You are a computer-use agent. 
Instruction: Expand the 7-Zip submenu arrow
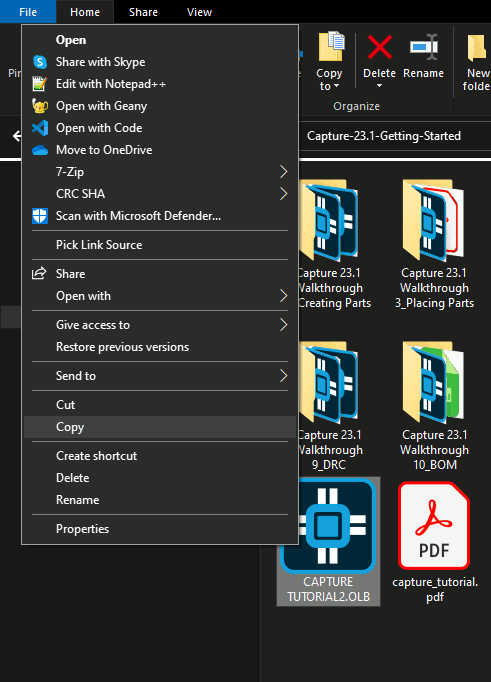284,172
